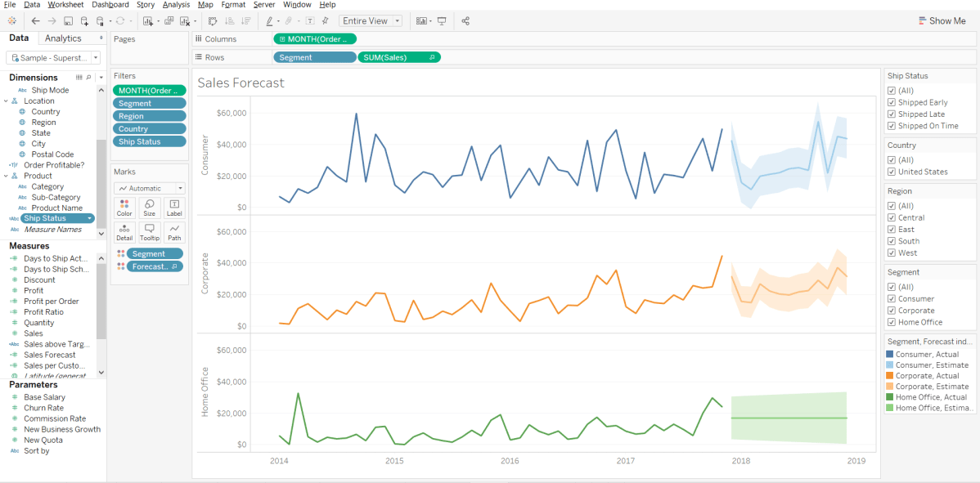Open the Analysis menu
Image resolution: width=980 pixels, height=483 pixels.
(x=176, y=5)
